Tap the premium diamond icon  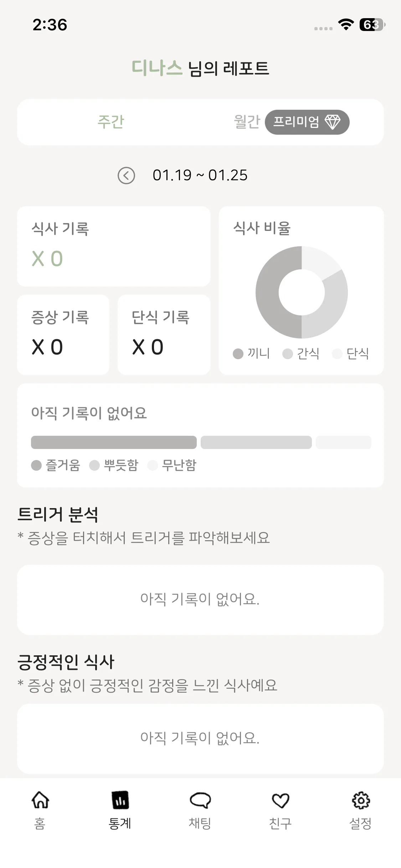pyautogui.click(x=332, y=122)
